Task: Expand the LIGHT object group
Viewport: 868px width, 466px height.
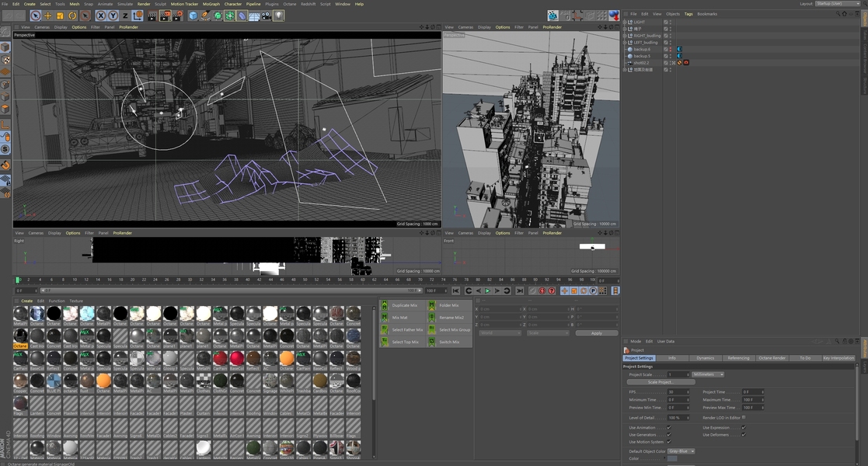Action: [625, 23]
